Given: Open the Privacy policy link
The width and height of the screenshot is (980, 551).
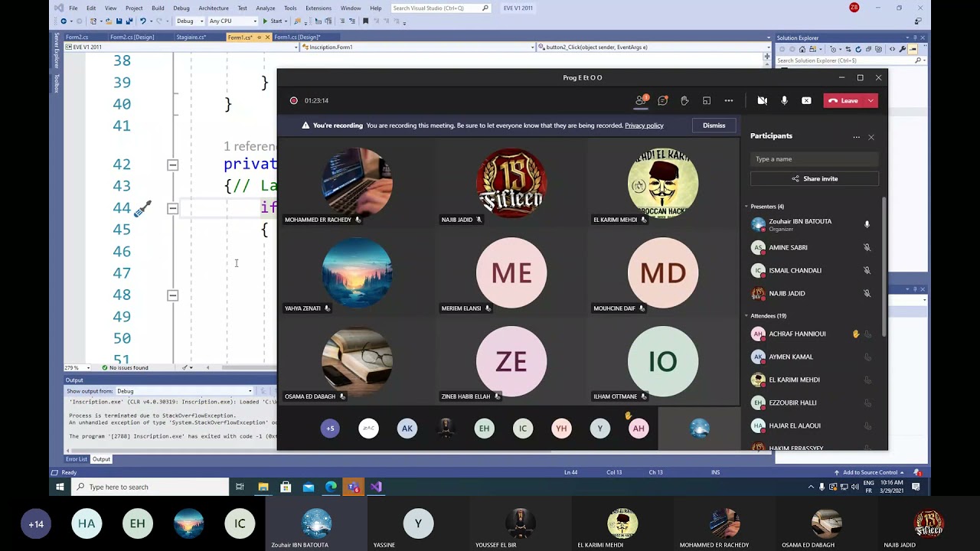Looking at the screenshot, I should click(x=644, y=126).
